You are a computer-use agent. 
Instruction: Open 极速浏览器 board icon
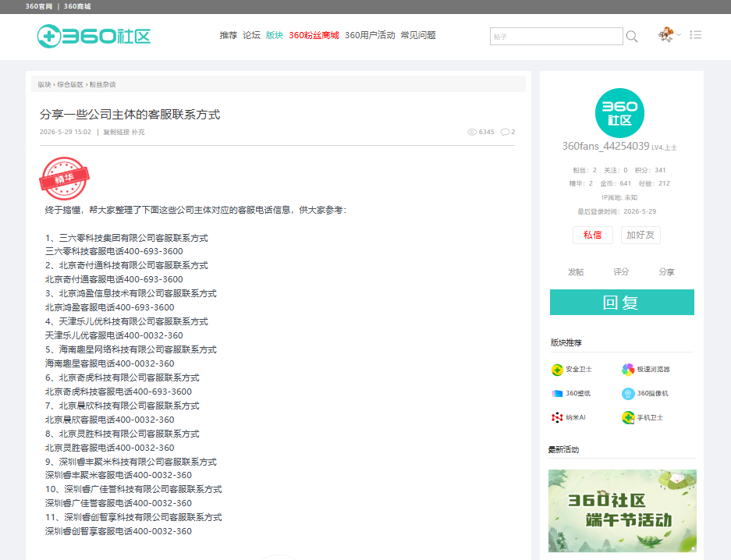[628, 370]
